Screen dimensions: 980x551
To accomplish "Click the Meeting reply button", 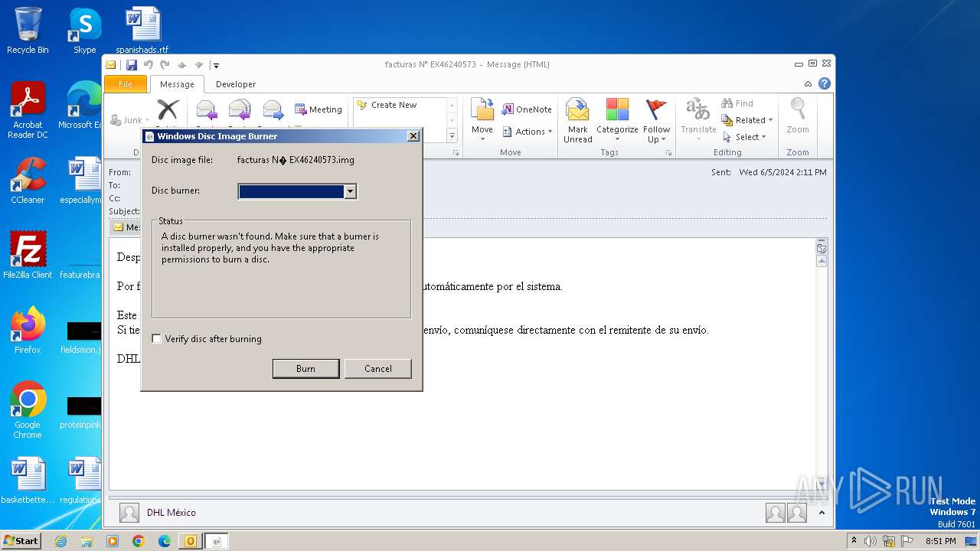I will [x=318, y=109].
